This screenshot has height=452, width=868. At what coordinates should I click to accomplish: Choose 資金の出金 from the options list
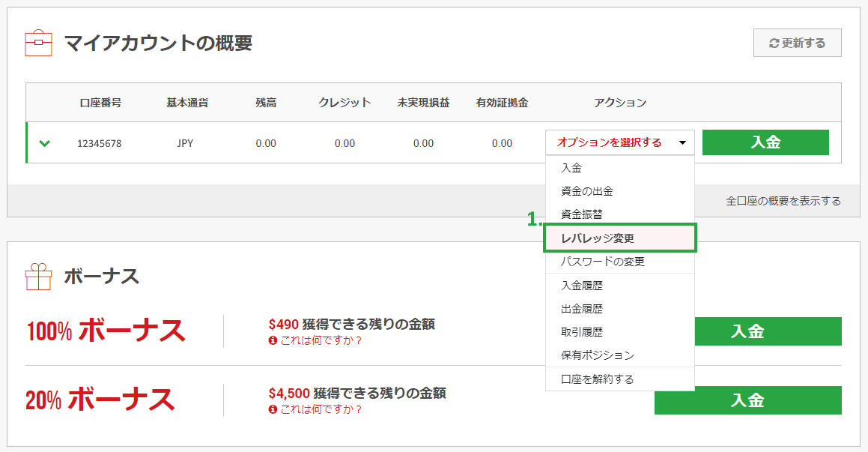click(x=587, y=191)
